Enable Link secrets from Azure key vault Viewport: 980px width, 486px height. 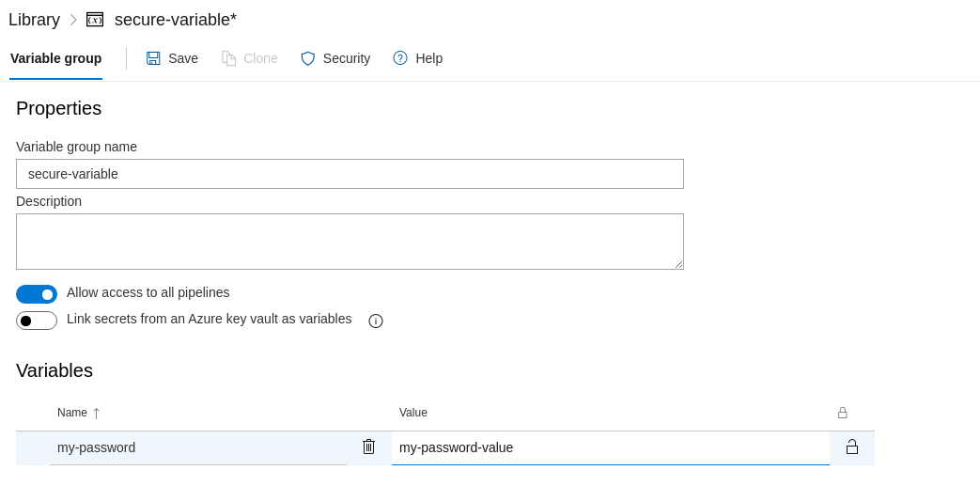click(37, 321)
